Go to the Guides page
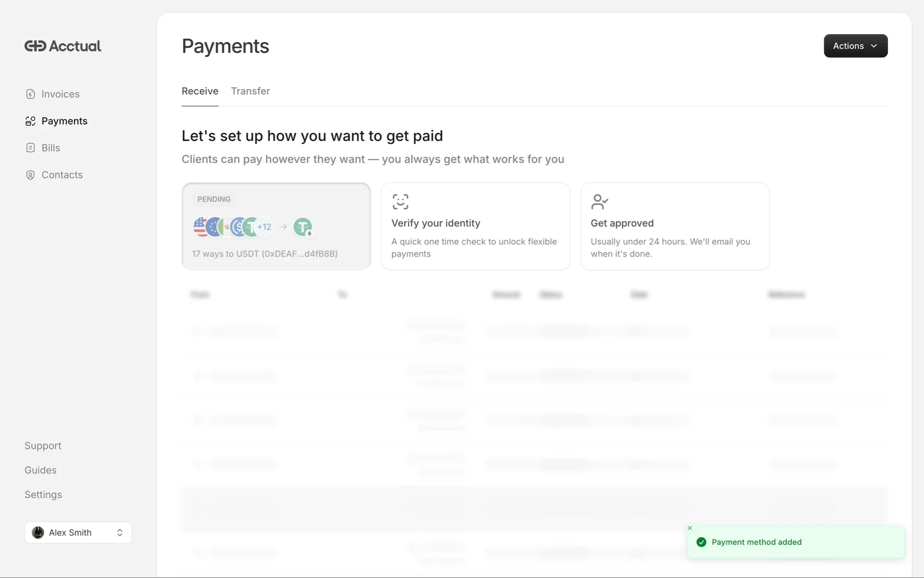Screen dimensions: 924x578 tap(40, 470)
